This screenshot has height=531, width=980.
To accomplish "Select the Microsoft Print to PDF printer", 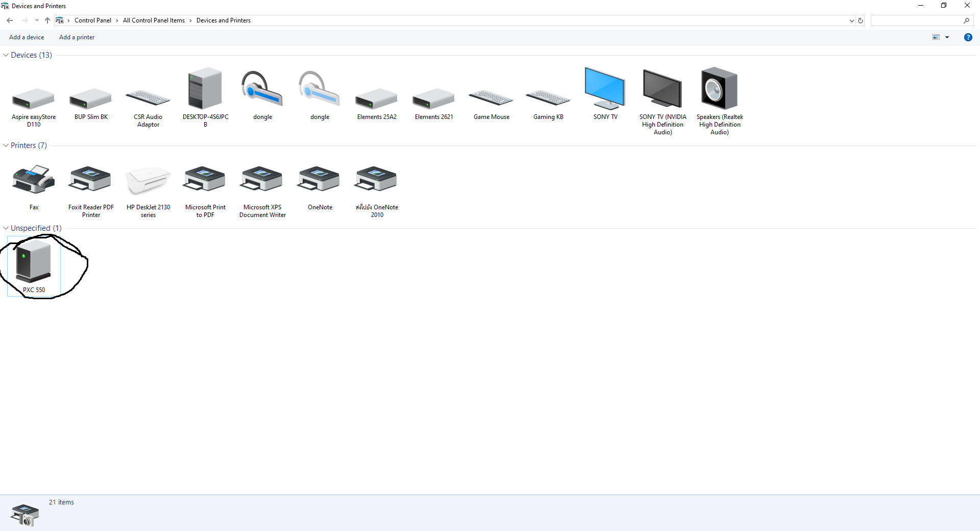I will pos(205,179).
